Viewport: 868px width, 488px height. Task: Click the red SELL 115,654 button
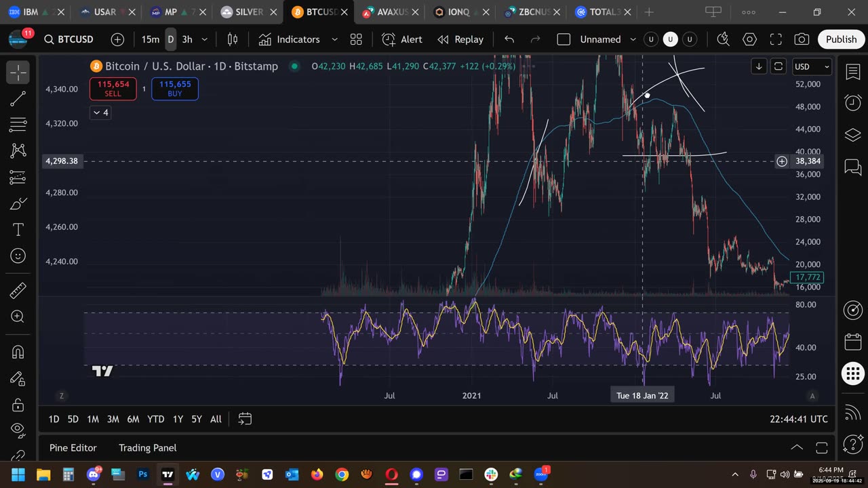[x=113, y=89]
